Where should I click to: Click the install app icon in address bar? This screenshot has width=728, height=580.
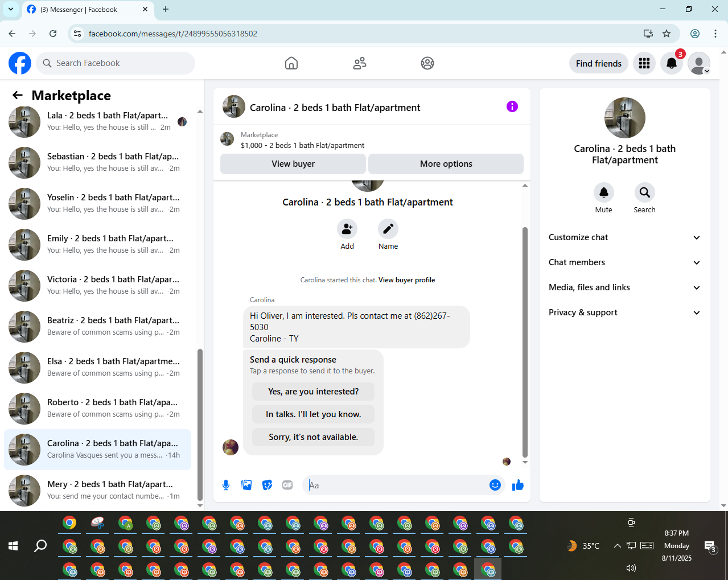click(648, 34)
